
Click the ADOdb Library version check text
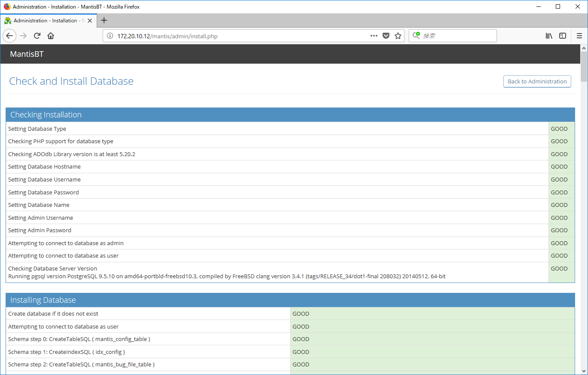[x=72, y=154]
